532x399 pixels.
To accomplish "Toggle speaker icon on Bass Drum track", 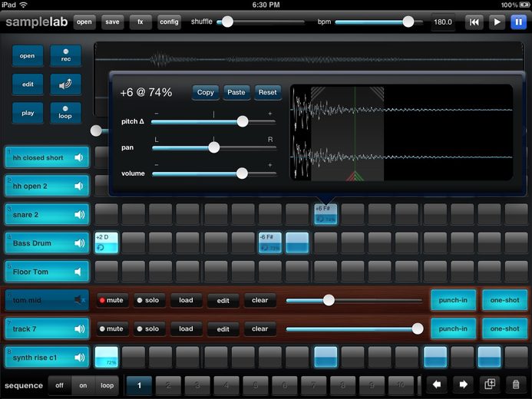I will (79, 242).
